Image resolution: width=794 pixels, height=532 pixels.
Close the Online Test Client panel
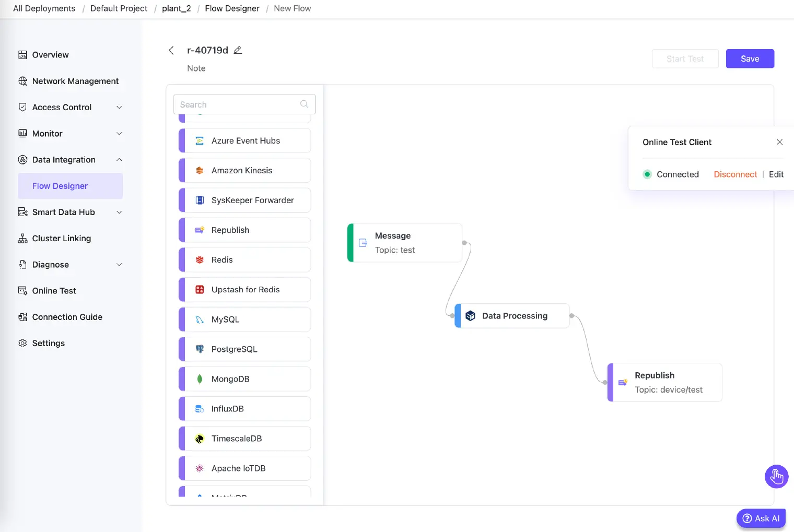tap(779, 142)
